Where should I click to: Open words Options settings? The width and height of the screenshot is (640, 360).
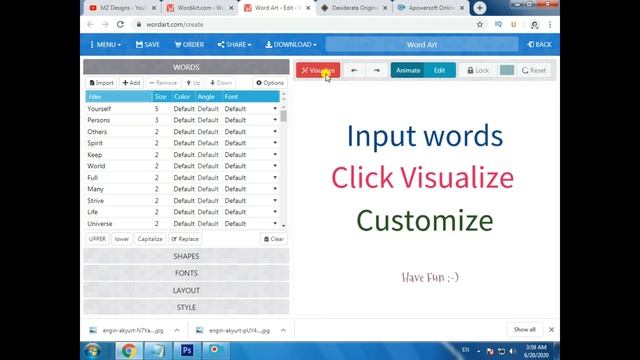(270, 83)
